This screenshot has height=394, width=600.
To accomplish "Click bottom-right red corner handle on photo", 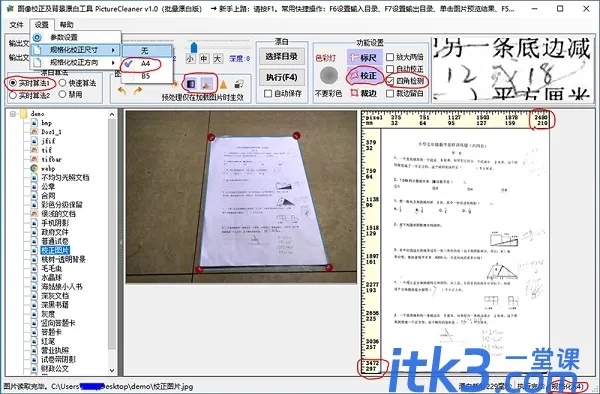I will coord(329,267).
